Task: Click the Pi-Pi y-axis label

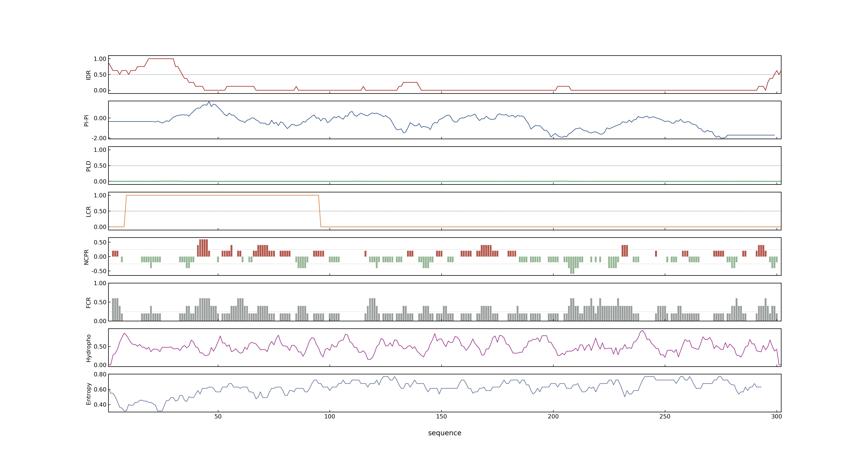Action: pyautogui.click(x=86, y=120)
